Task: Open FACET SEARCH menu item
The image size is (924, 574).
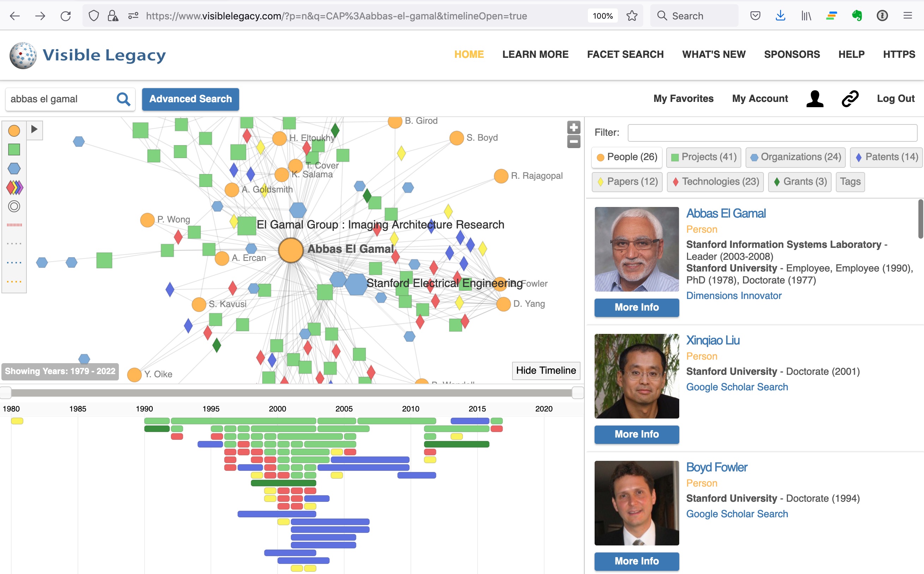Action: 625,54
